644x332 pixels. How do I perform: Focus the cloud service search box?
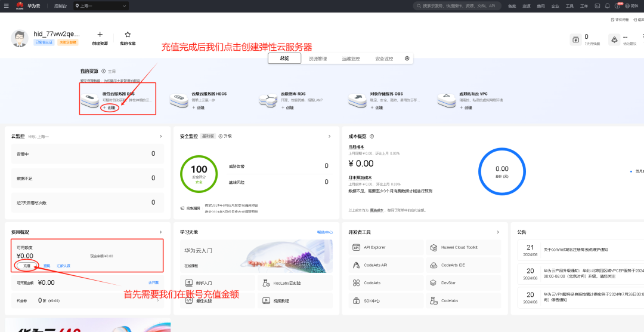click(x=457, y=6)
